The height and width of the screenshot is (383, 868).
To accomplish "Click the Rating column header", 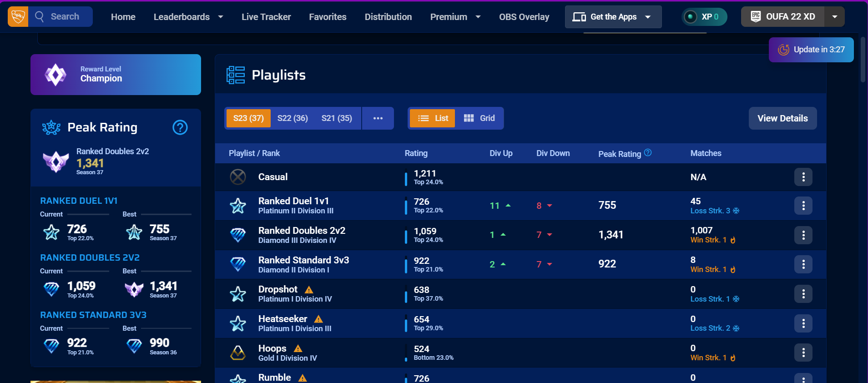I will pos(416,153).
